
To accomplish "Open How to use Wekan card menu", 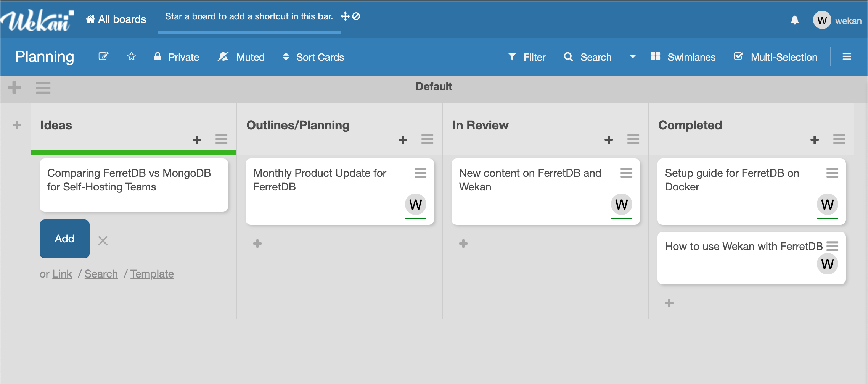I will [x=833, y=246].
